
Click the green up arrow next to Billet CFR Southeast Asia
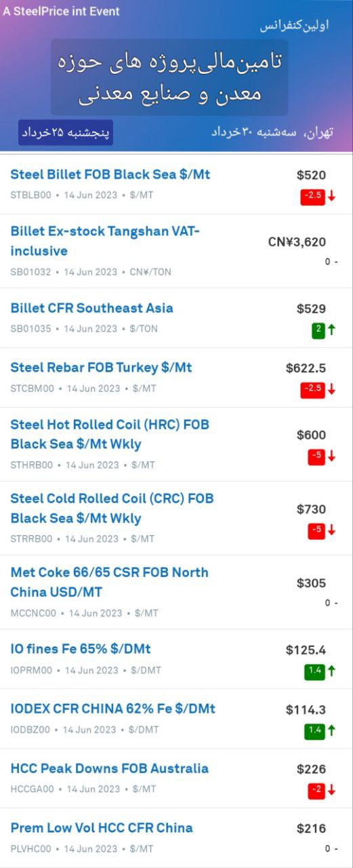(332, 330)
